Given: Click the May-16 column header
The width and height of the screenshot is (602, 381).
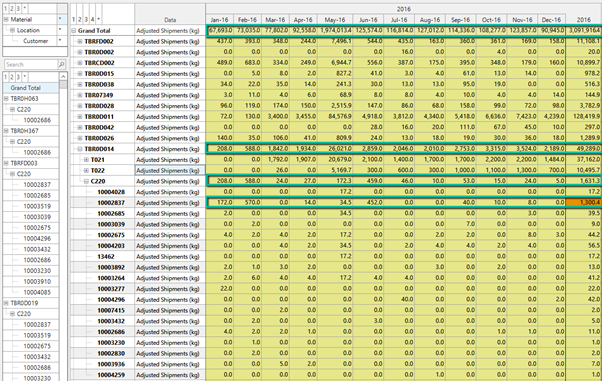Looking at the screenshot, I should pos(335,20).
